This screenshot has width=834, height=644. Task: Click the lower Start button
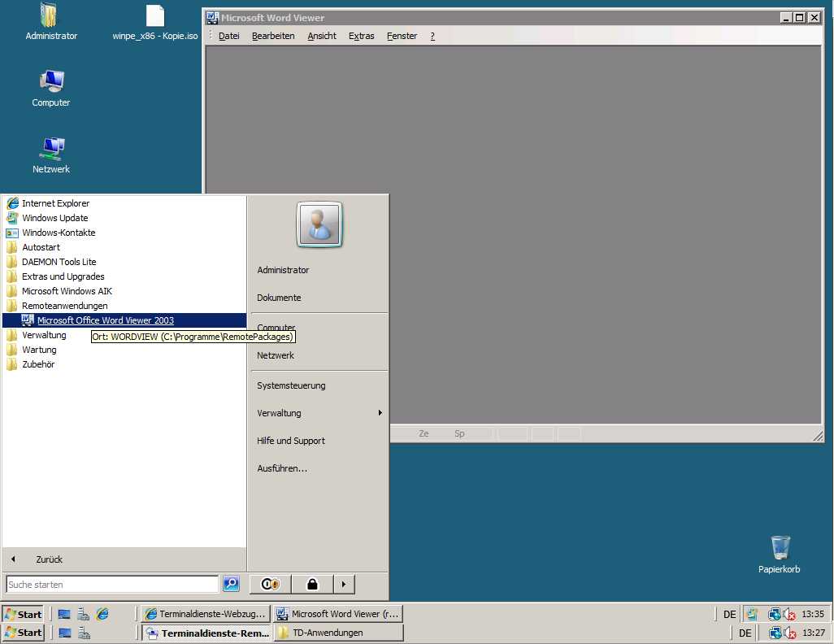point(23,633)
